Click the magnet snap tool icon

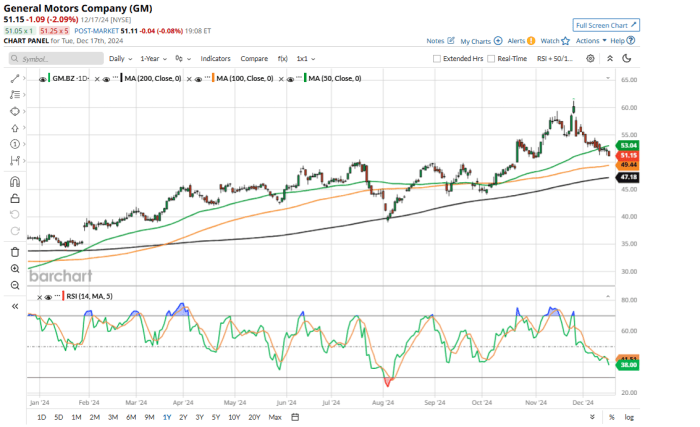[15, 182]
